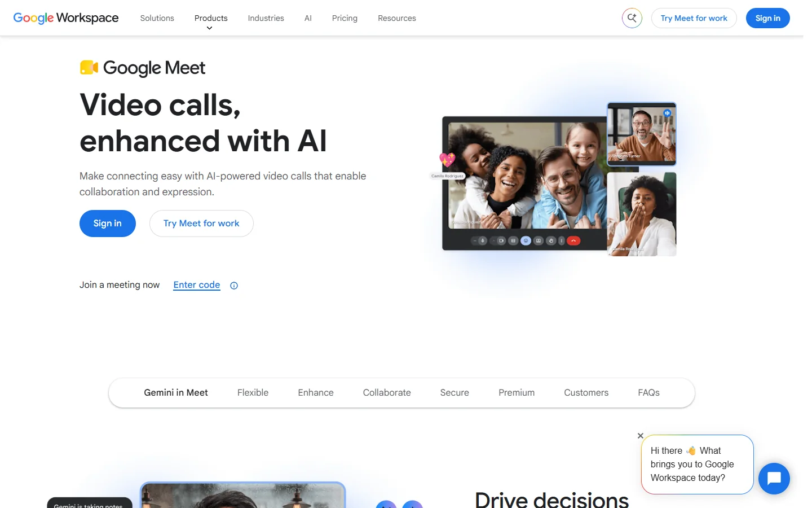
Task: Open the info icon beside Enter code
Action: pos(234,286)
